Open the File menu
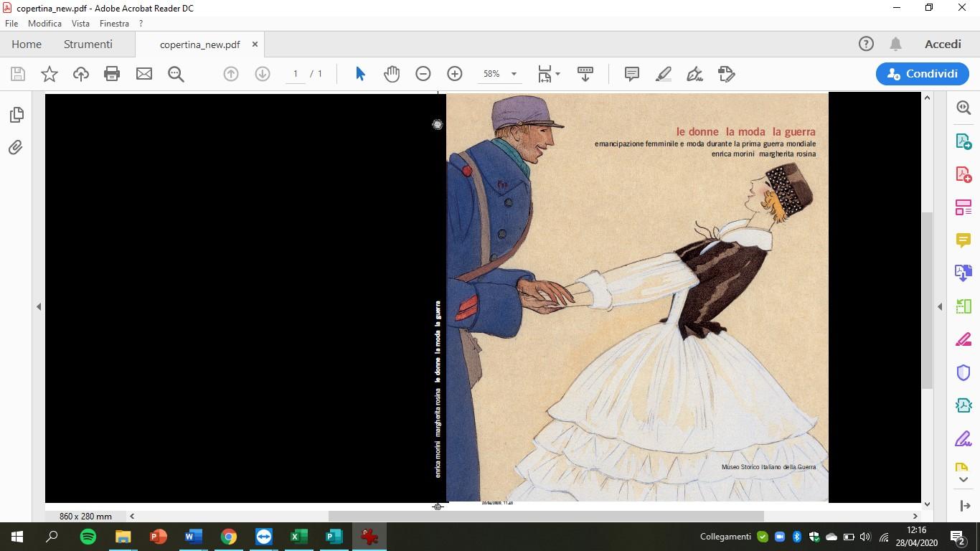 click(11, 24)
